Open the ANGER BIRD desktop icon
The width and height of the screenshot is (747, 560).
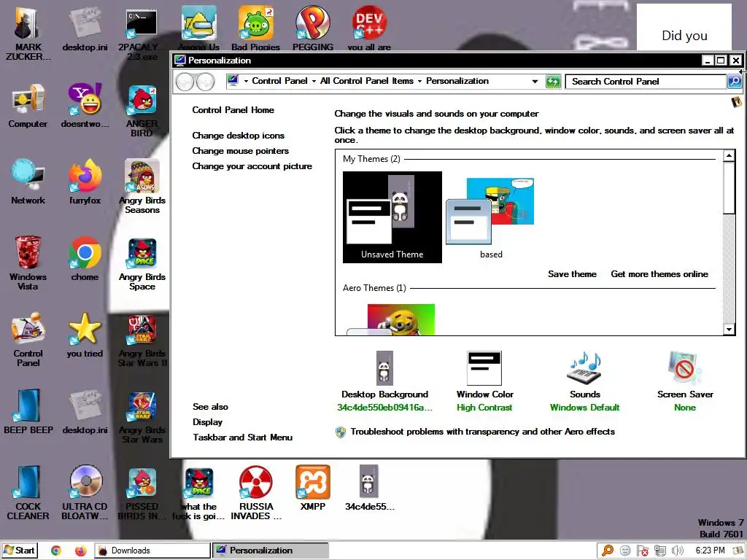pyautogui.click(x=142, y=111)
